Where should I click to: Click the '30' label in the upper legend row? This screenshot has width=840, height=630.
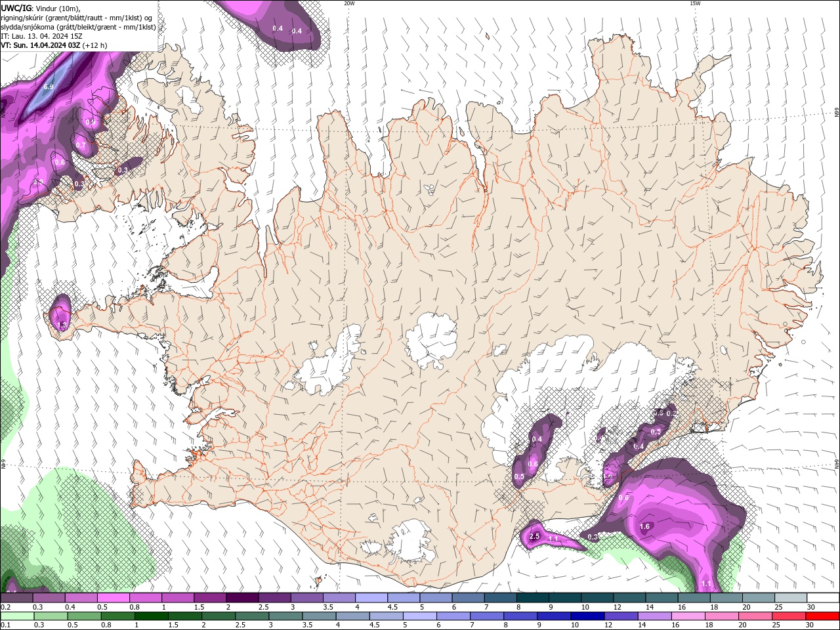point(811,607)
